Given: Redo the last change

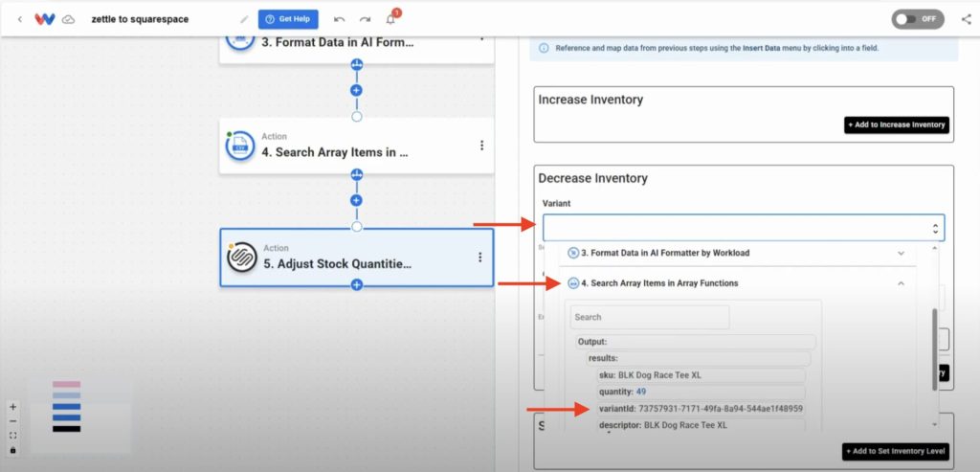Looking at the screenshot, I should (365, 19).
